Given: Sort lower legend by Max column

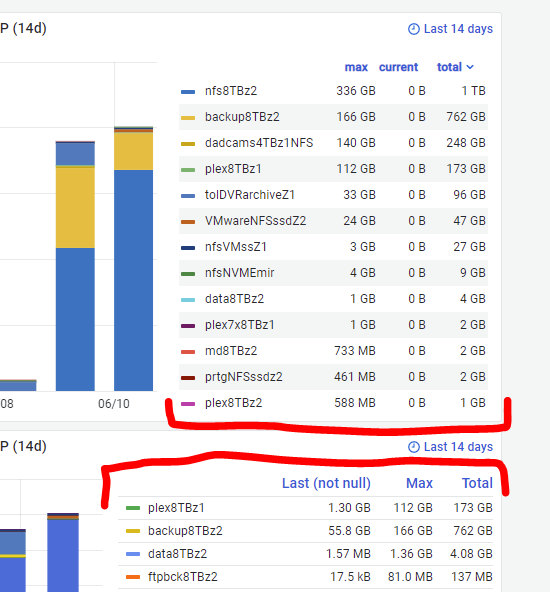Looking at the screenshot, I should 419,483.
